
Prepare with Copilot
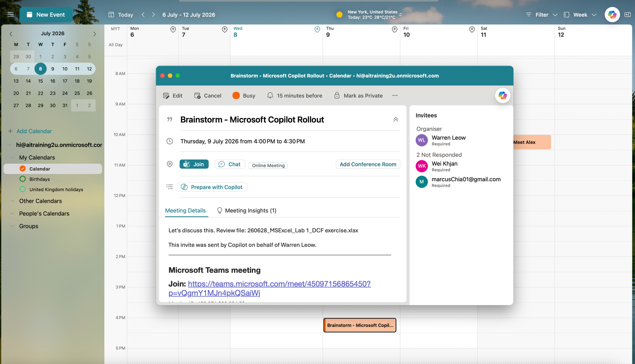(x=212, y=187)
